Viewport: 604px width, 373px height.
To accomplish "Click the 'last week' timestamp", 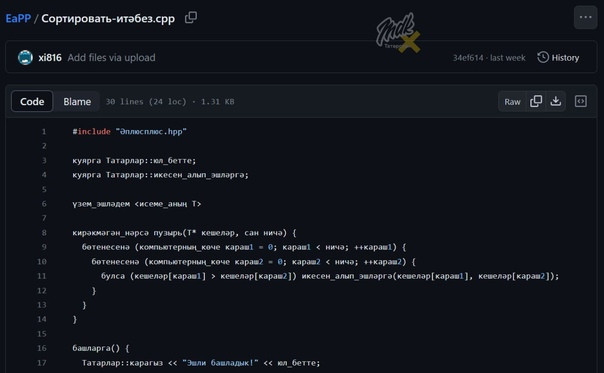I will click(x=507, y=58).
